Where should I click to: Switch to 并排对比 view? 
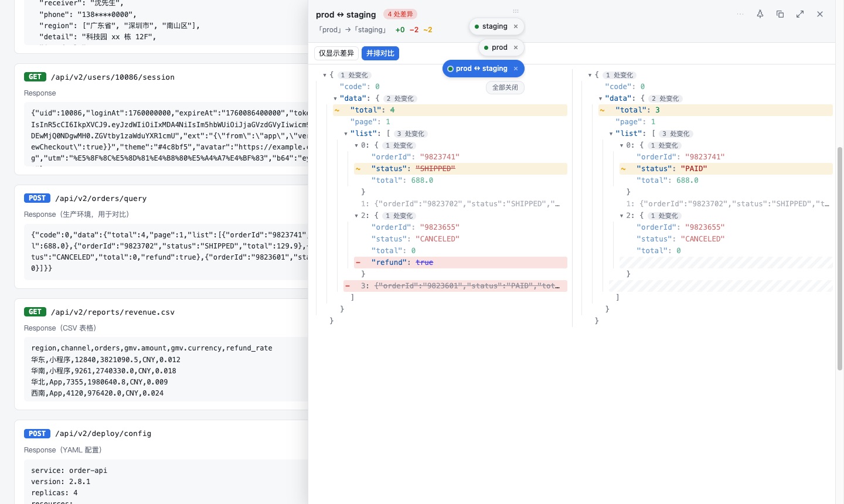coord(380,53)
